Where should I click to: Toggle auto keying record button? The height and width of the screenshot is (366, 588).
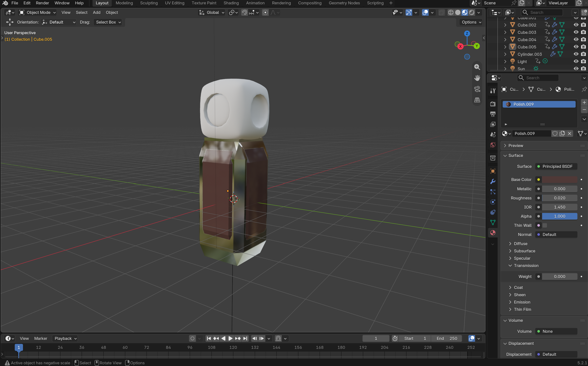(x=192, y=338)
